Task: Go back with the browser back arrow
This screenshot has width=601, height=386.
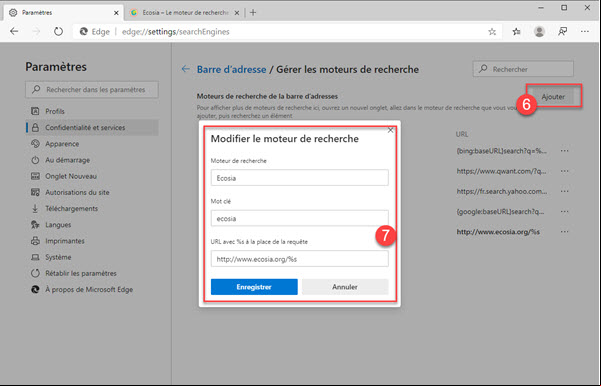Action: click(x=14, y=31)
